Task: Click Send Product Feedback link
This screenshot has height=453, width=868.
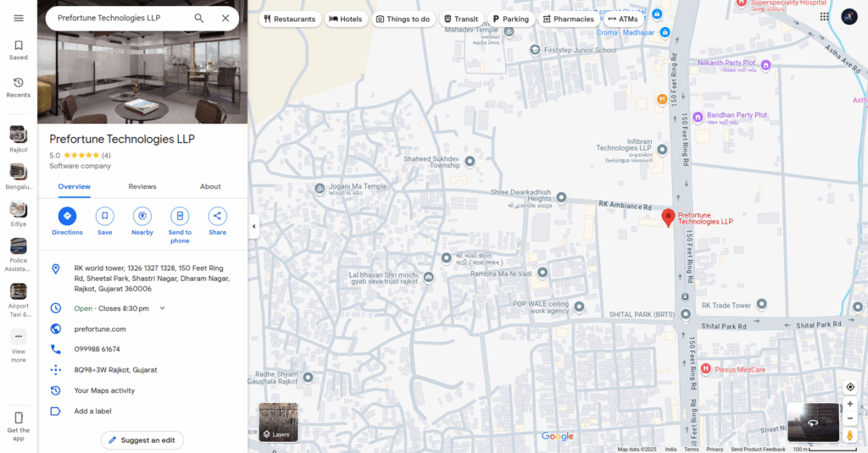Action: (758, 449)
